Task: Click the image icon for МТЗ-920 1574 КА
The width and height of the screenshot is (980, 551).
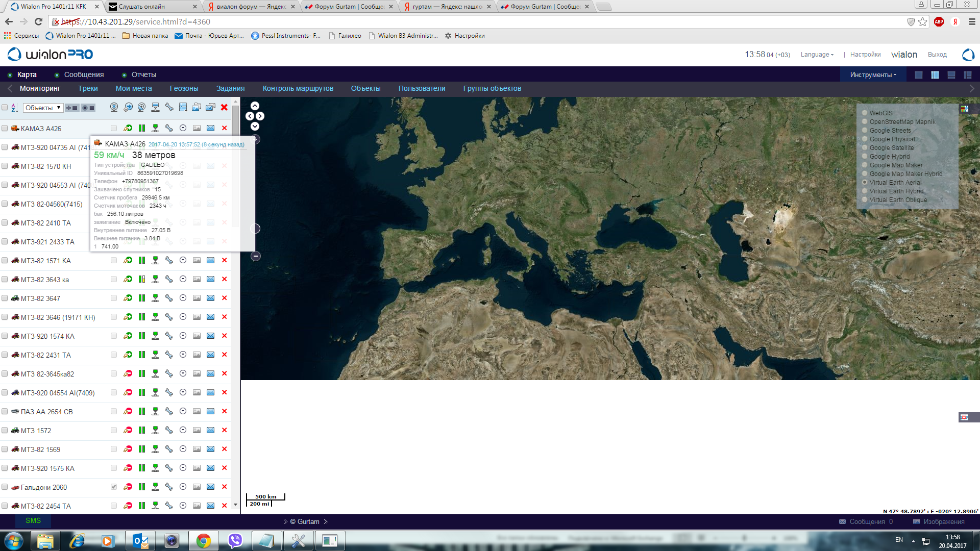Action: [197, 336]
